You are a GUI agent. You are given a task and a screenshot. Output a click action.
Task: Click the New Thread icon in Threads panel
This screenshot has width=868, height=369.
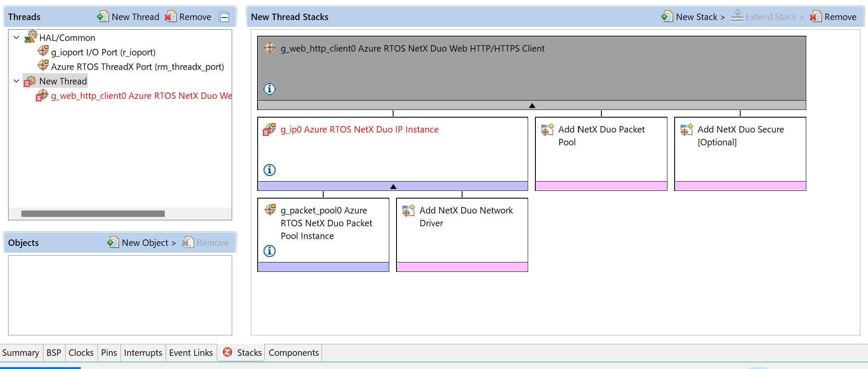point(103,17)
